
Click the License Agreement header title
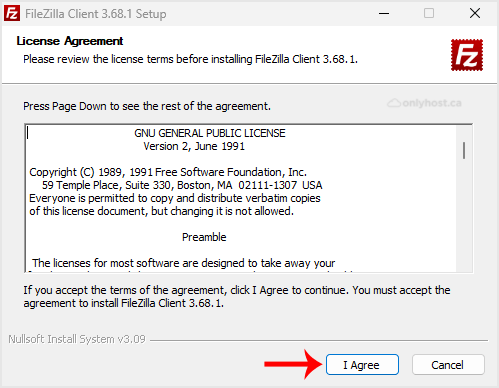tap(70, 41)
